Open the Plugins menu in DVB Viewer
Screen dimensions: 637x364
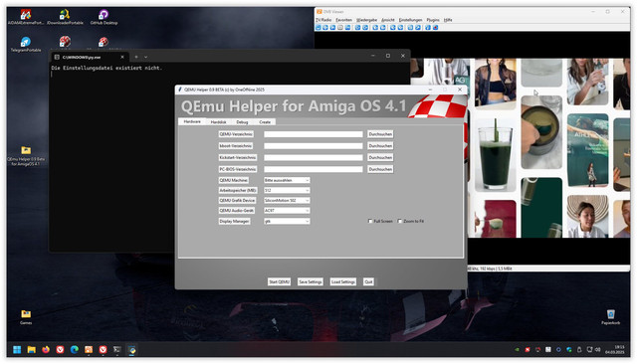(433, 20)
